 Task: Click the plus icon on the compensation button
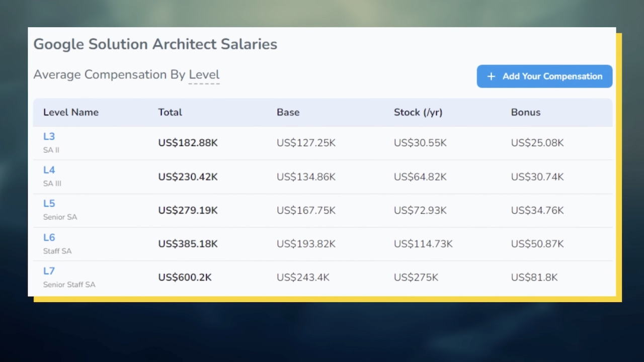point(491,76)
